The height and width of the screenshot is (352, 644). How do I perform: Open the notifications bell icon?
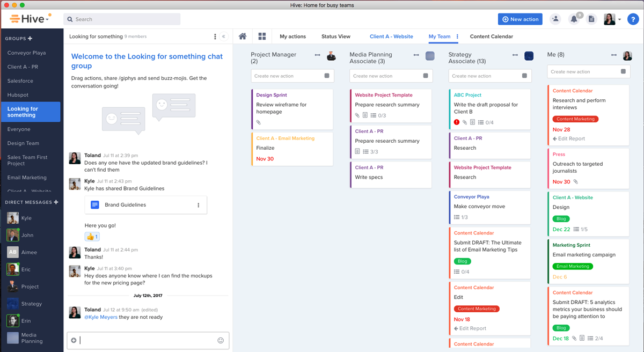coord(574,19)
